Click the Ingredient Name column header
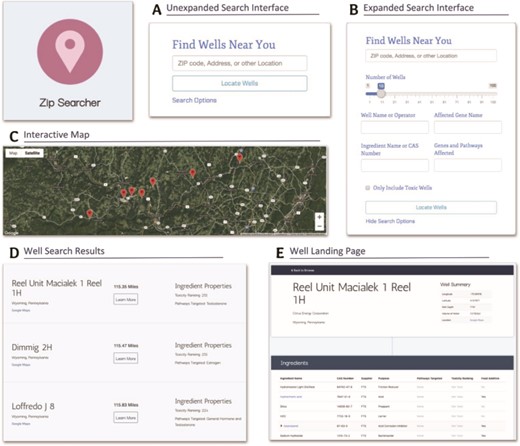 291,378
